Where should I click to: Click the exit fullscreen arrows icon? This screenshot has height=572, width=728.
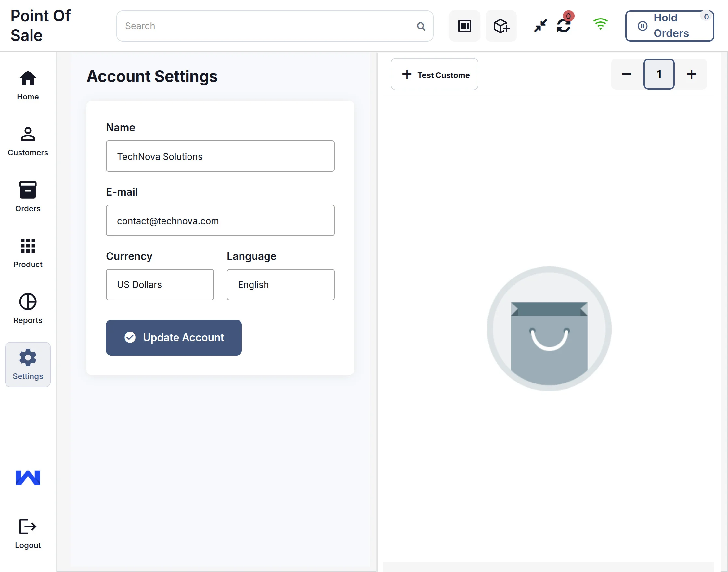540,25
